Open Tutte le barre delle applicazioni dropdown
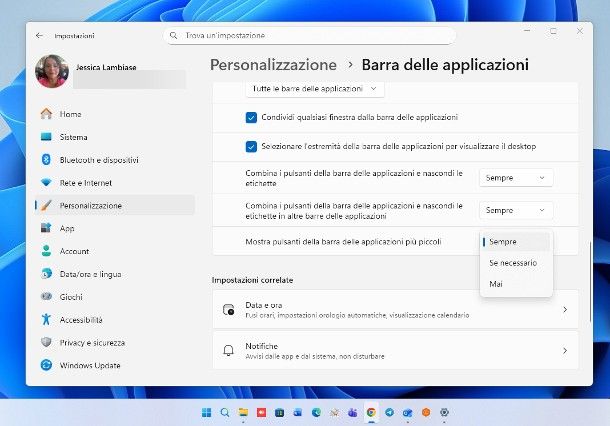Image resolution: width=610 pixels, height=426 pixels. (315, 89)
